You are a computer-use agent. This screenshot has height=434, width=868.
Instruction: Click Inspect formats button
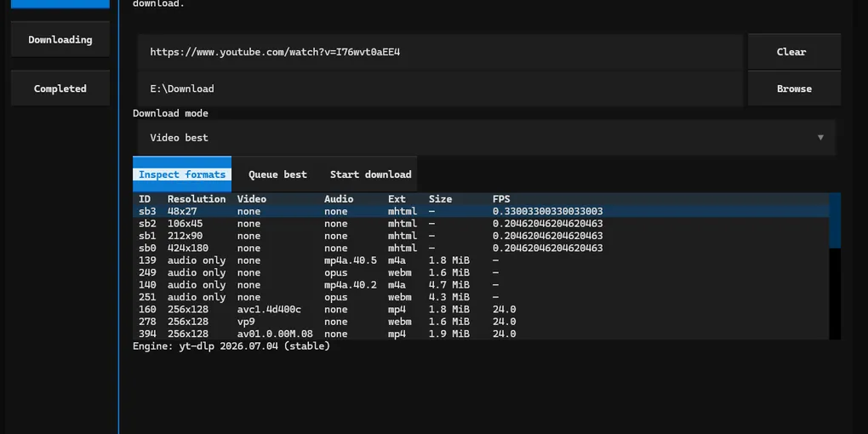182,174
